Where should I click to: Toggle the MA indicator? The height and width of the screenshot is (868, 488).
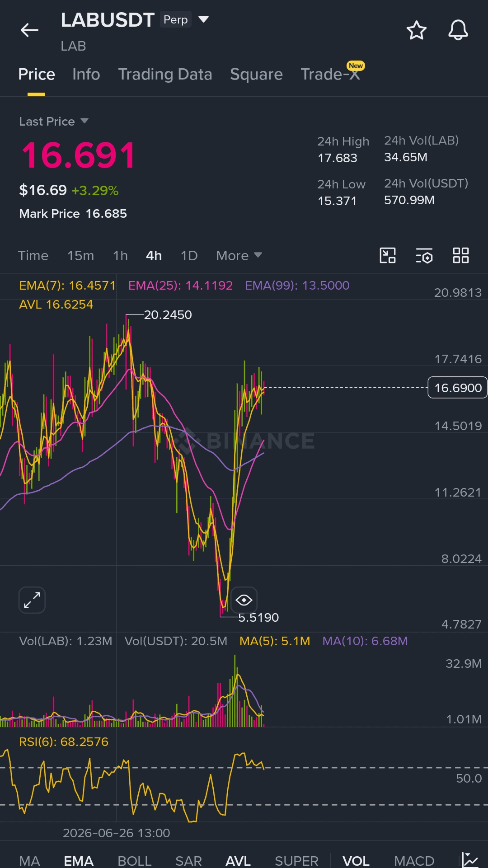point(29,861)
